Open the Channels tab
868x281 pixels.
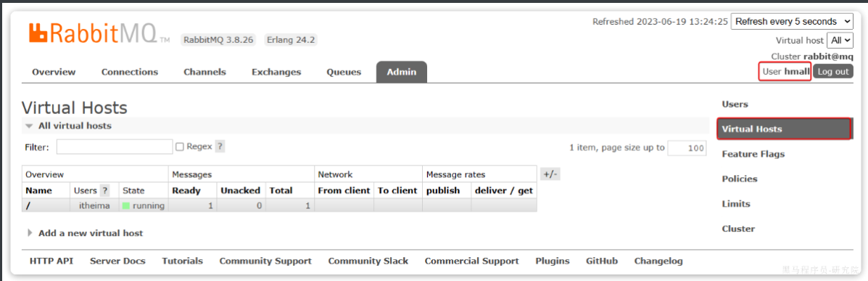[204, 72]
